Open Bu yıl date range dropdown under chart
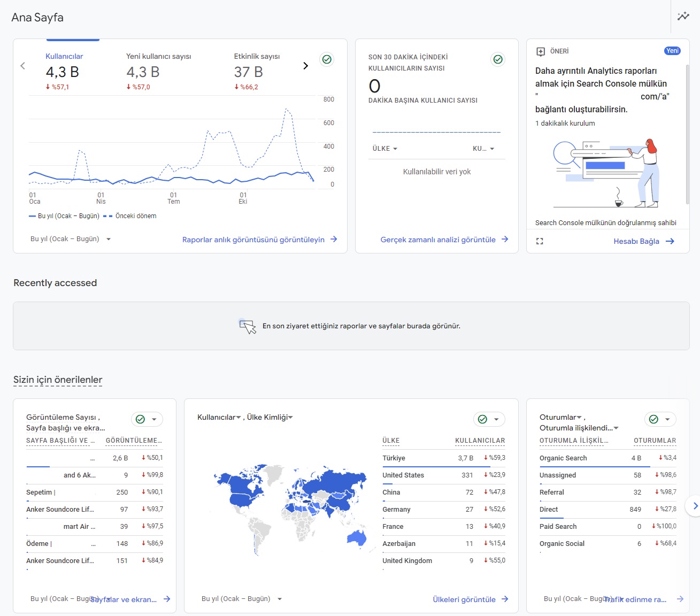 (x=71, y=239)
